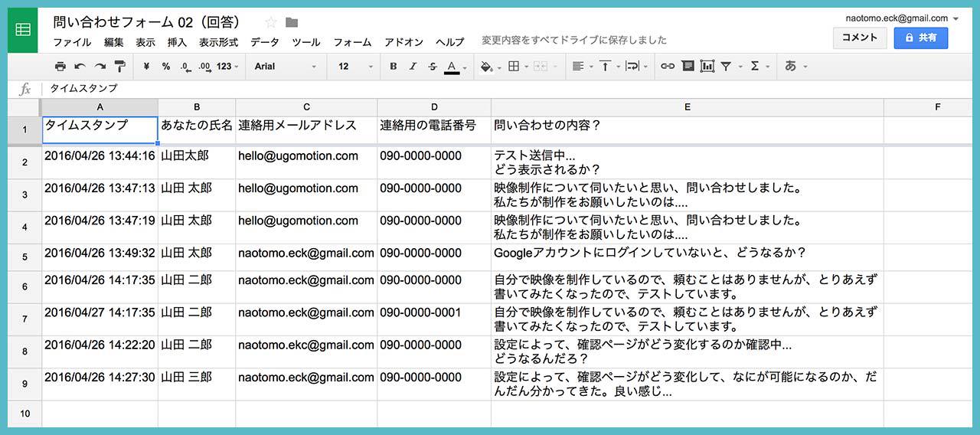980x435 pixels.
Task: Decrease decimal places
Action: (185, 67)
